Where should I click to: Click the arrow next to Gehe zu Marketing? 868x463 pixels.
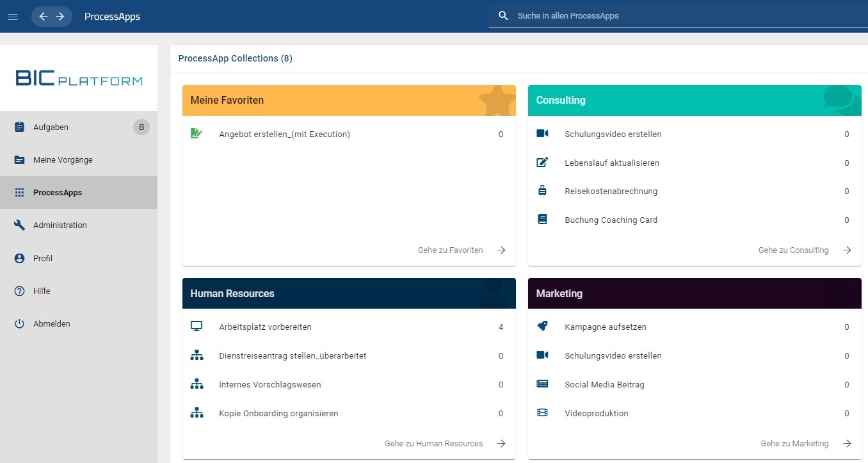point(847,444)
